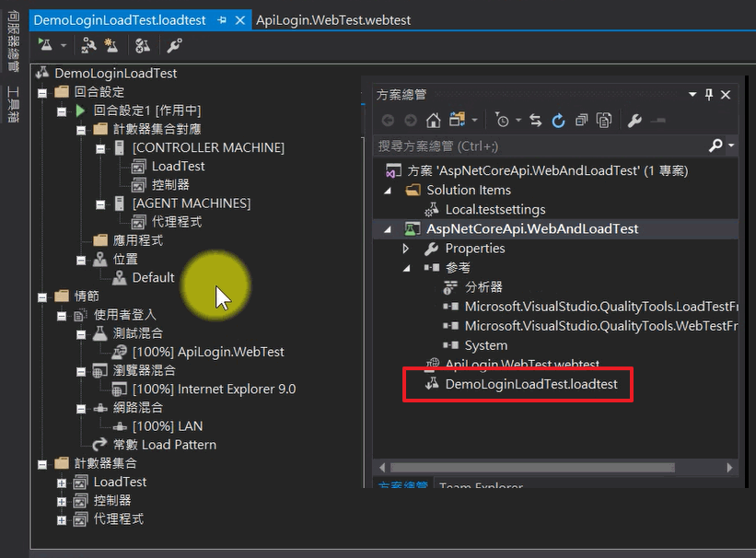This screenshot has height=558, width=756.
Task: Click the Solution Explorer horizontal scrollbar
Action: (532, 468)
